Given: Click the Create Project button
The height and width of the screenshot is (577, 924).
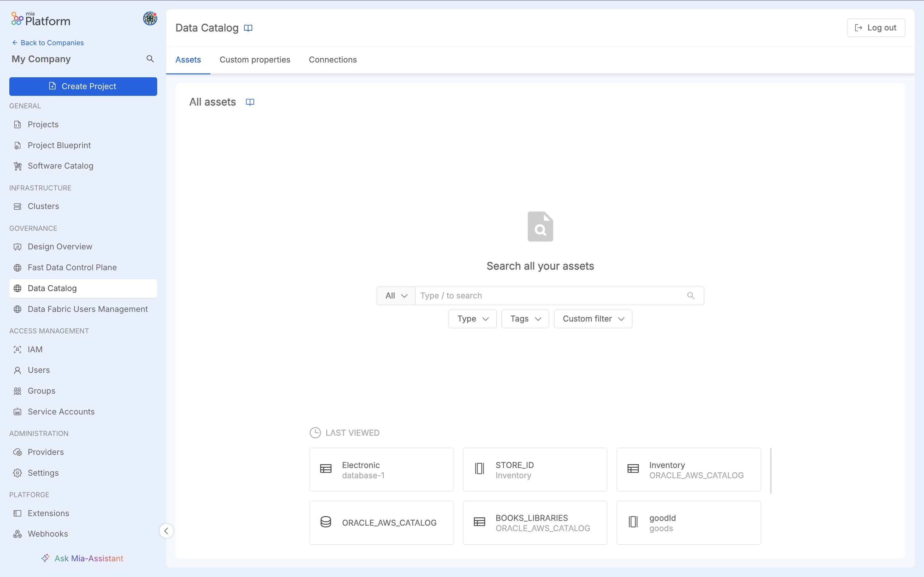Looking at the screenshot, I should click(x=82, y=87).
